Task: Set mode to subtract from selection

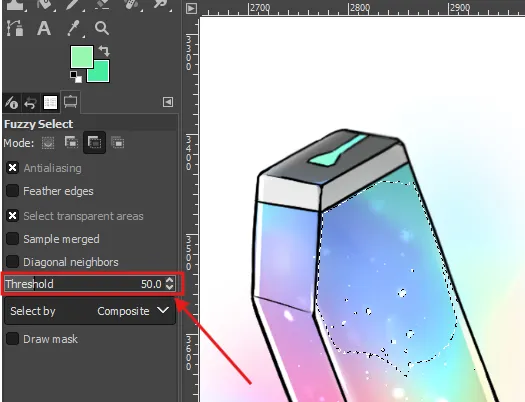Action: (94, 143)
